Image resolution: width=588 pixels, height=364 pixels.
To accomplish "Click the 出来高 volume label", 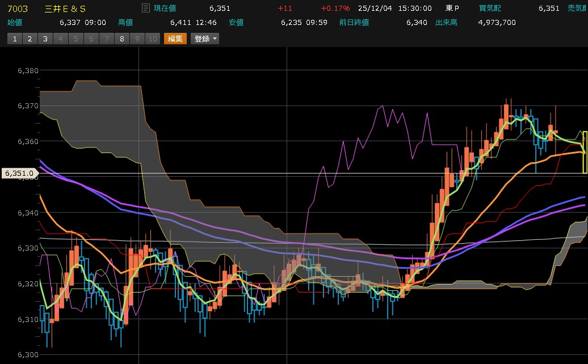I will (x=446, y=22).
